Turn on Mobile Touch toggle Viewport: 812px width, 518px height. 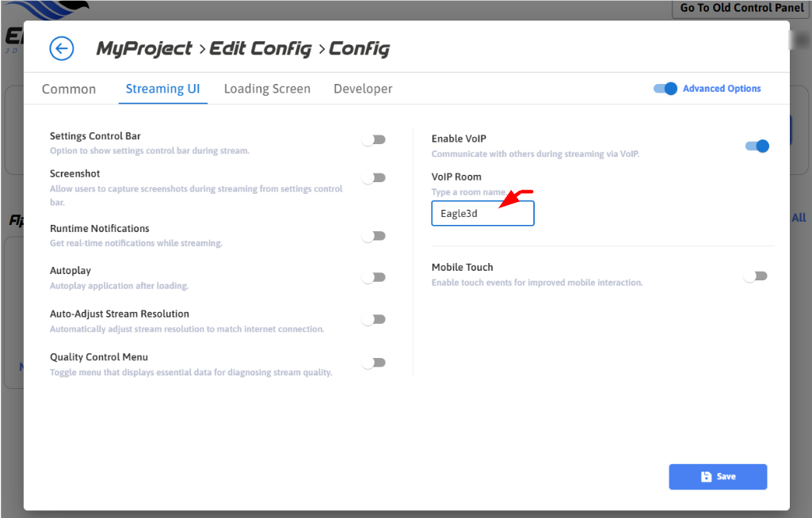[x=755, y=276]
